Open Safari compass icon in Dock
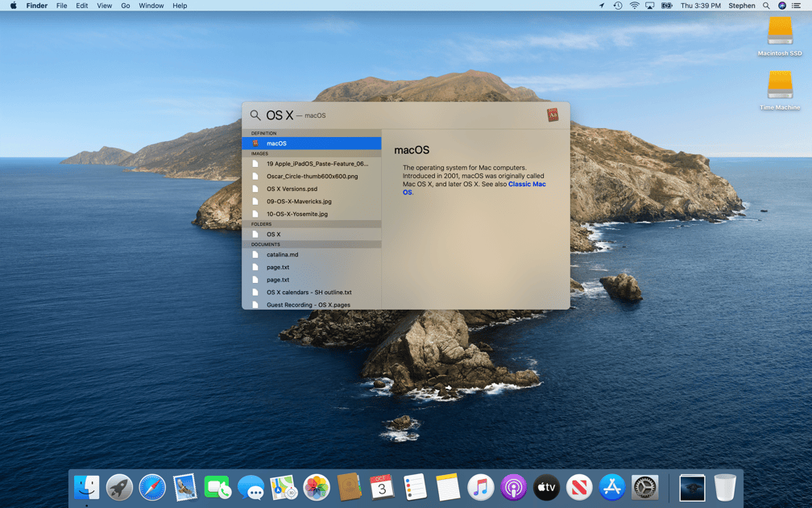812x508 pixels. point(152,487)
